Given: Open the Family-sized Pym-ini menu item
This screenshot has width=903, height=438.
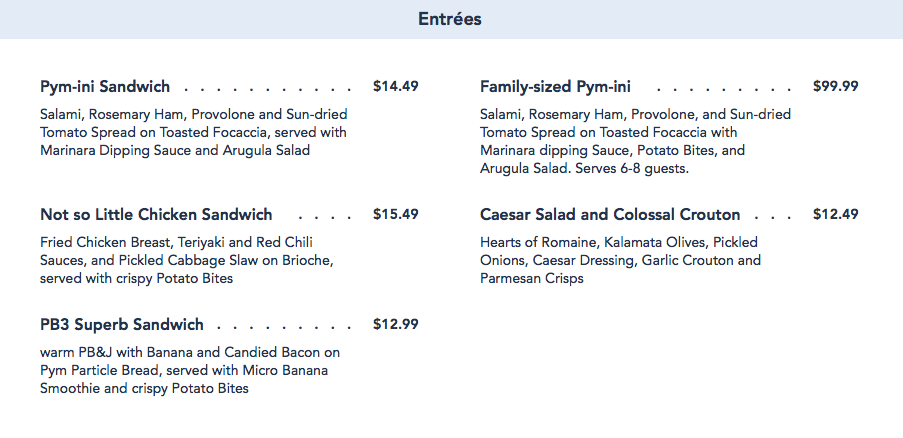Looking at the screenshot, I should pos(555,87).
